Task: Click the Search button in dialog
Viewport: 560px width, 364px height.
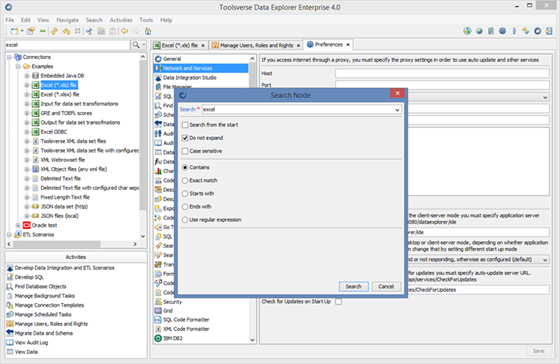Action: point(353,286)
